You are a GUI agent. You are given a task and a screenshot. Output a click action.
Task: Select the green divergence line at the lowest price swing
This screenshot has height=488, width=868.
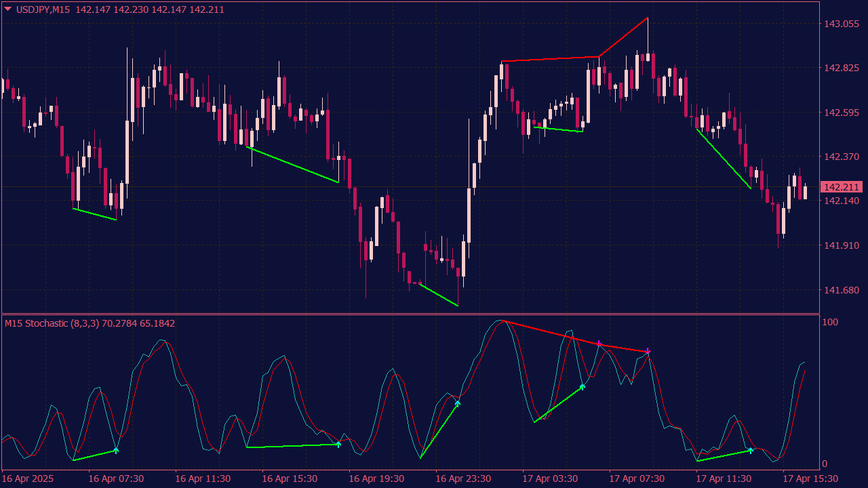439,295
